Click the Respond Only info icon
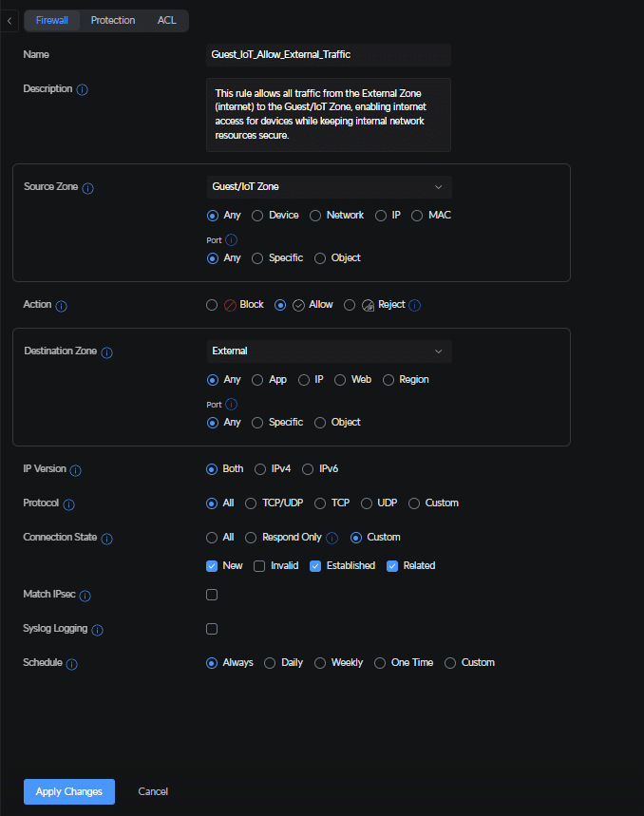The width and height of the screenshot is (644, 816). click(x=331, y=538)
